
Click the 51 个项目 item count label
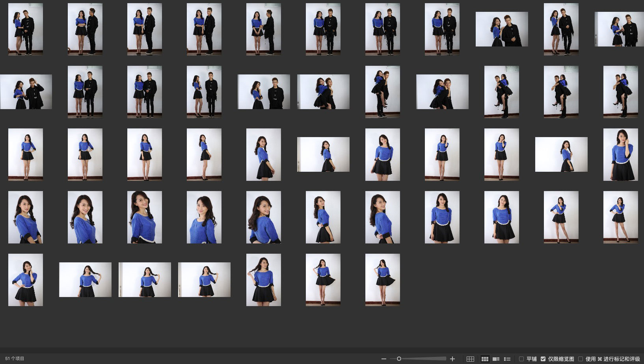click(15, 358)
